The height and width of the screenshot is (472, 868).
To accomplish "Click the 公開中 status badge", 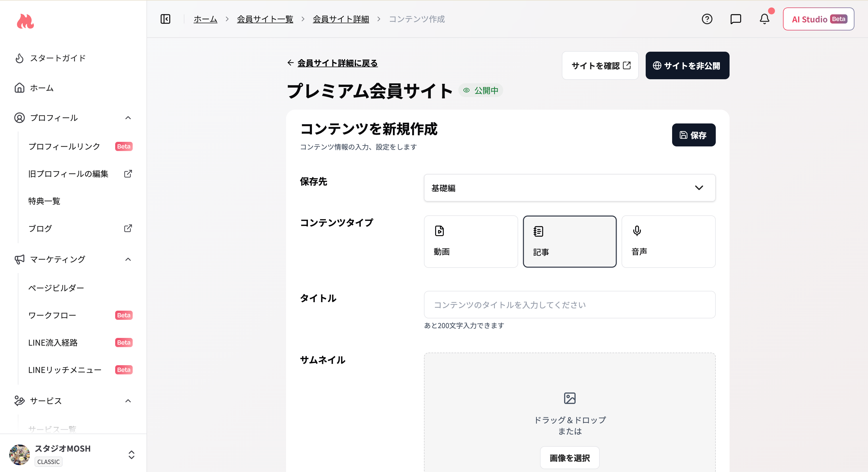I will click(481, 90).
